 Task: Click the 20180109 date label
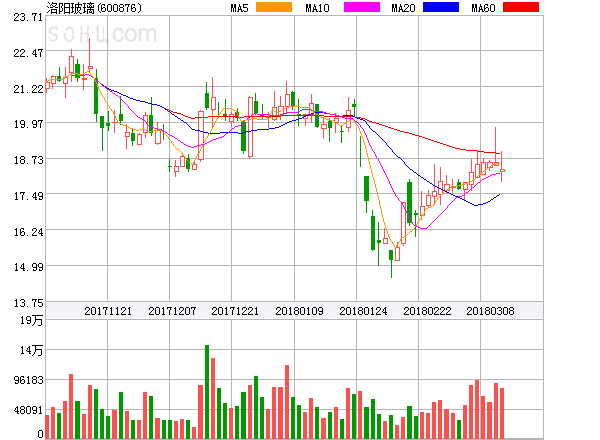299,311
